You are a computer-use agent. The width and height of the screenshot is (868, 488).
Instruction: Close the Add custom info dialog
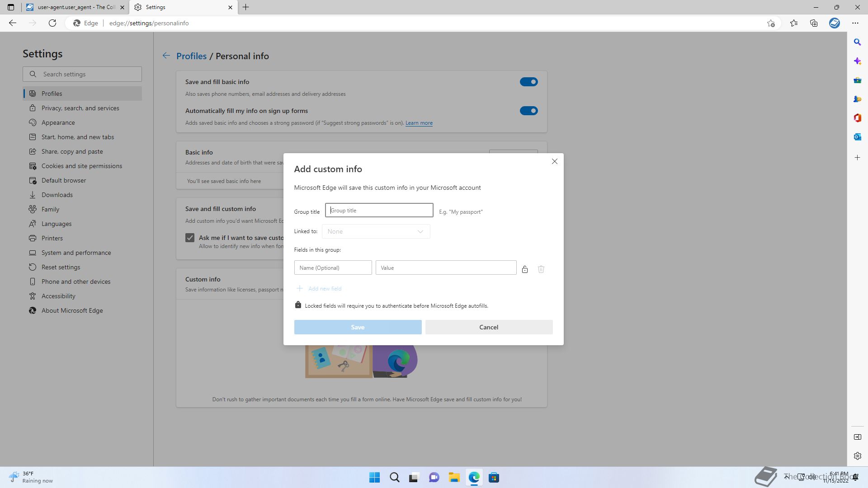[x=555, y=161]
